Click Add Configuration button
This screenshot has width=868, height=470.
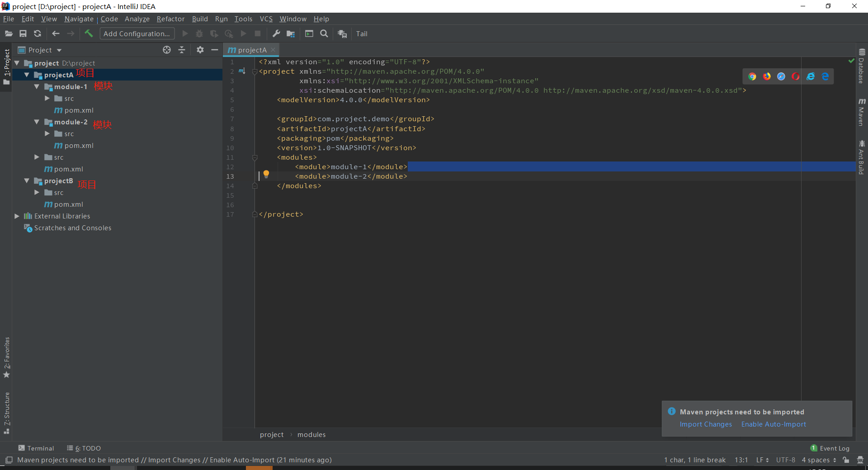coord(137,34)
